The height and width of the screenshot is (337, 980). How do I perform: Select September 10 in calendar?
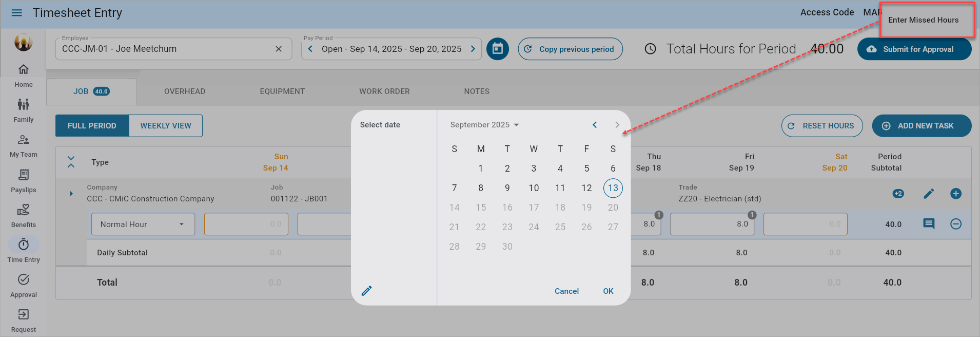[x=534, y=188]
